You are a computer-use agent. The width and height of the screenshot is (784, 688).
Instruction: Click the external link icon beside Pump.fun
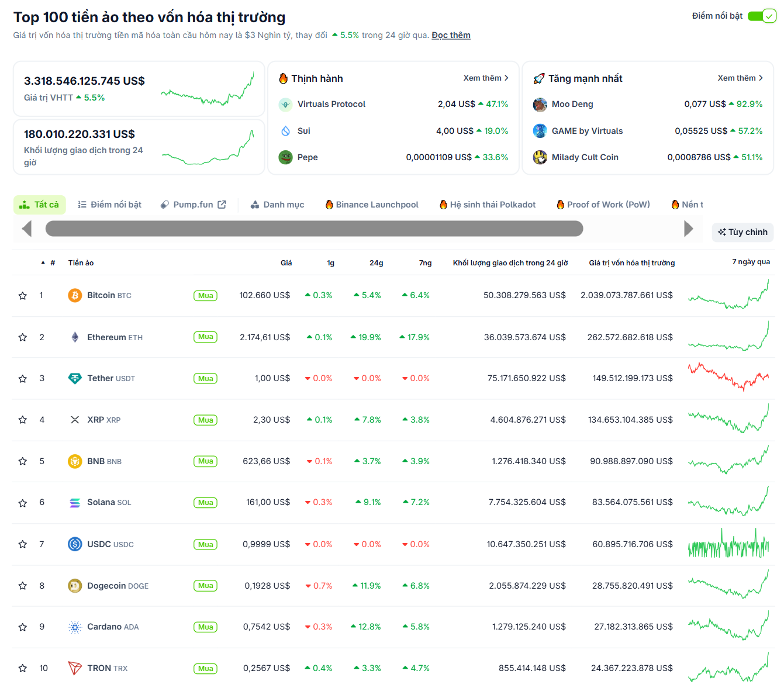pyautogui.click(x=222, y=205)
